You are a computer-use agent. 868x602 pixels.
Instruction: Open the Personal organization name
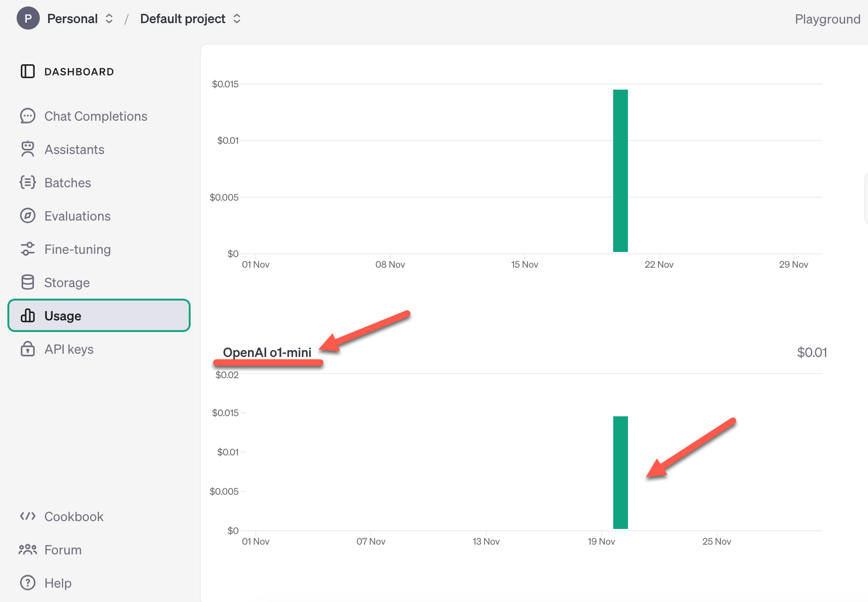(x=72, y=19)
